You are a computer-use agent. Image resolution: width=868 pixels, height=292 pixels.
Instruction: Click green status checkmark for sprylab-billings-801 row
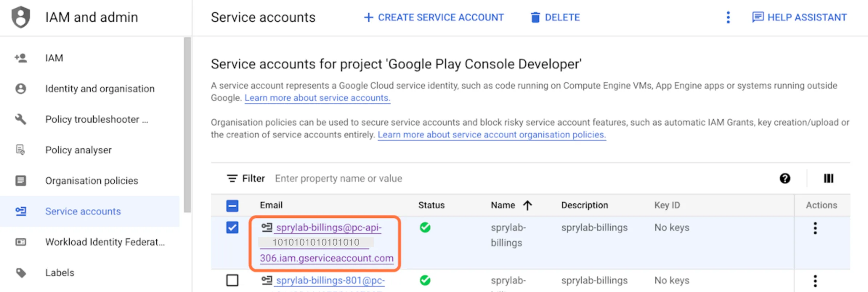[425, 280]
